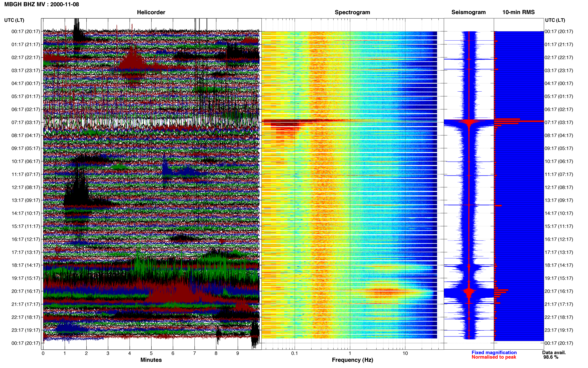Click Helicorder time label "08:17 (04:17)"
The height and width of the screenshot is (368, 588).
point(26,135)
